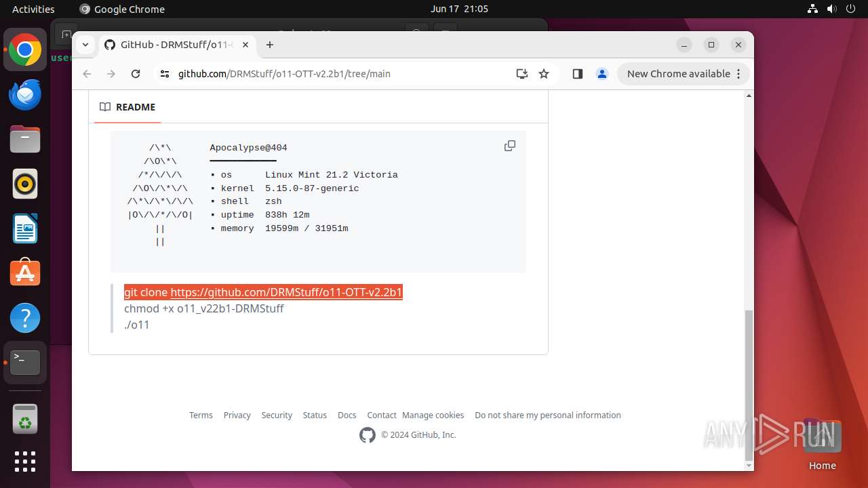868x488 pixels.
Task: Open the Trash dock icon
Action: (25, 419)
